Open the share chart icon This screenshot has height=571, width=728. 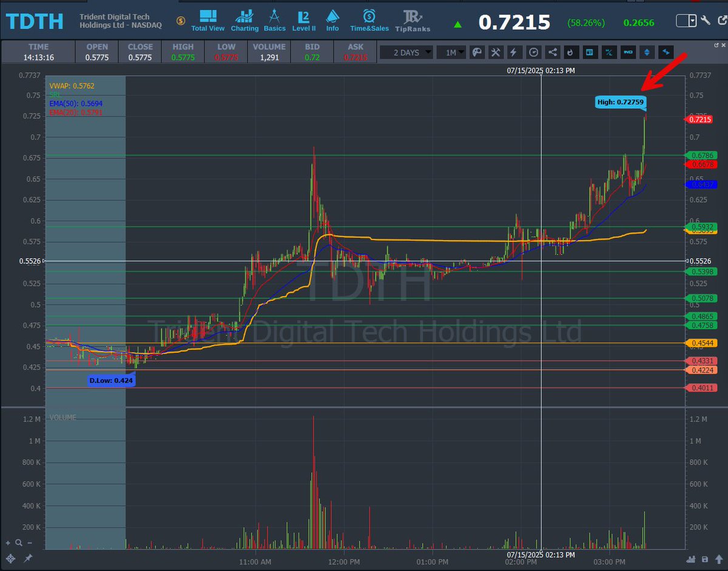click(551, 52)
